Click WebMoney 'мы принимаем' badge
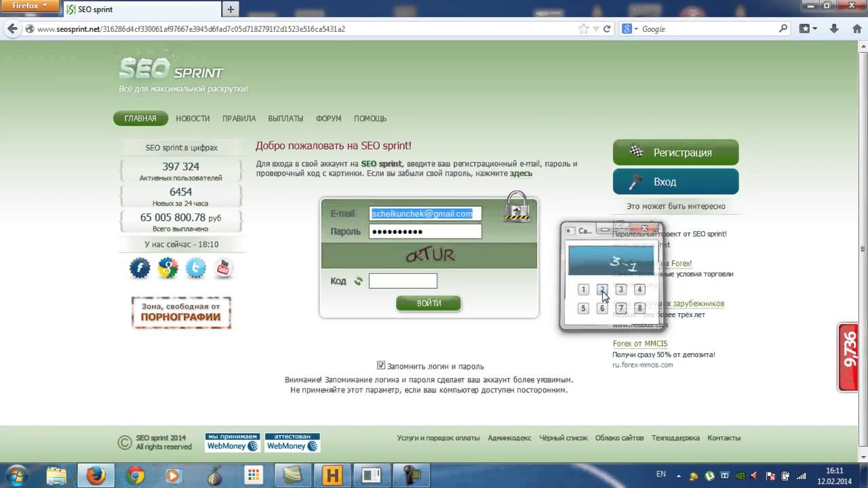868x488 pixels. 232,442
